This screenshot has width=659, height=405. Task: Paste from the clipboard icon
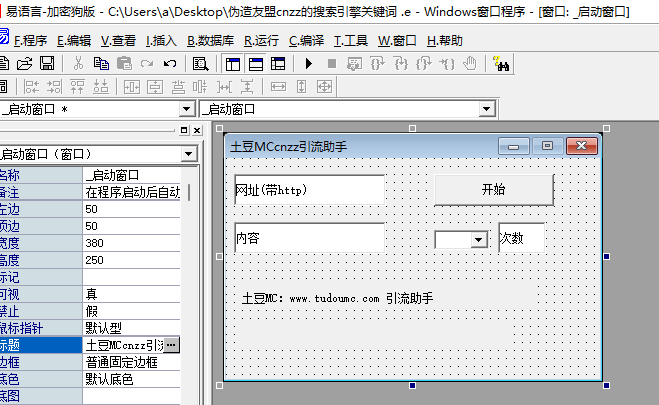pos(124,64)
